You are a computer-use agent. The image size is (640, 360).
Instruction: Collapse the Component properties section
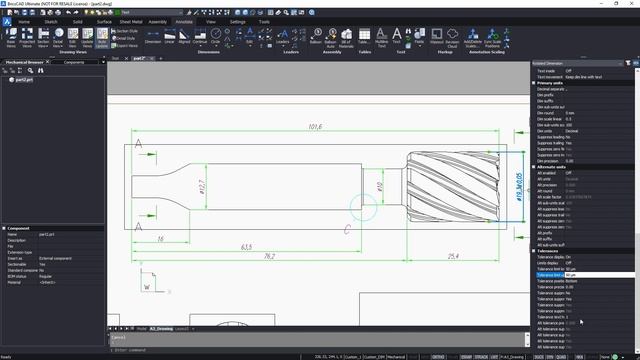(4, 228)
